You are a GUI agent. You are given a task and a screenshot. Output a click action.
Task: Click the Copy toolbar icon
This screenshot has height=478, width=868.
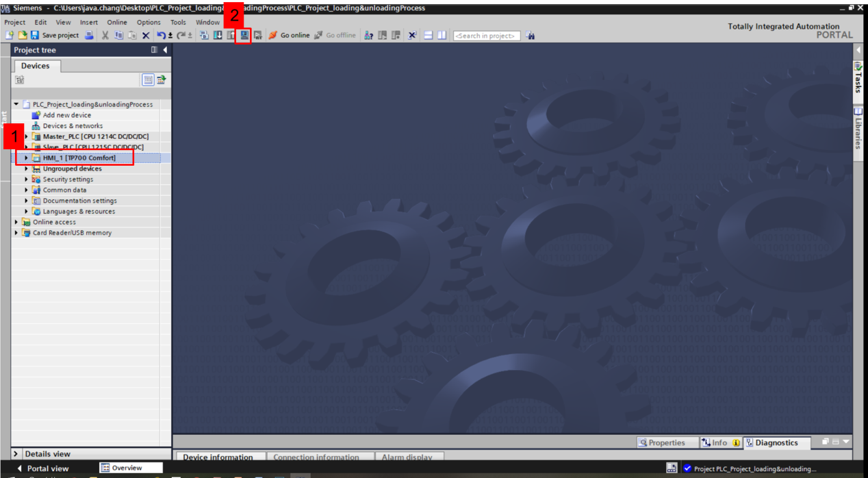click(119, 35)
